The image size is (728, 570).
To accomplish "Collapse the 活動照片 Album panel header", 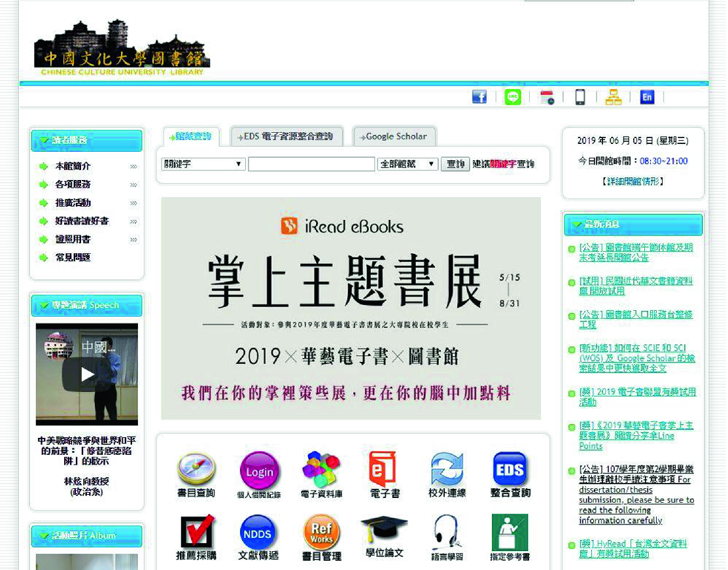I will coord(87,535).
